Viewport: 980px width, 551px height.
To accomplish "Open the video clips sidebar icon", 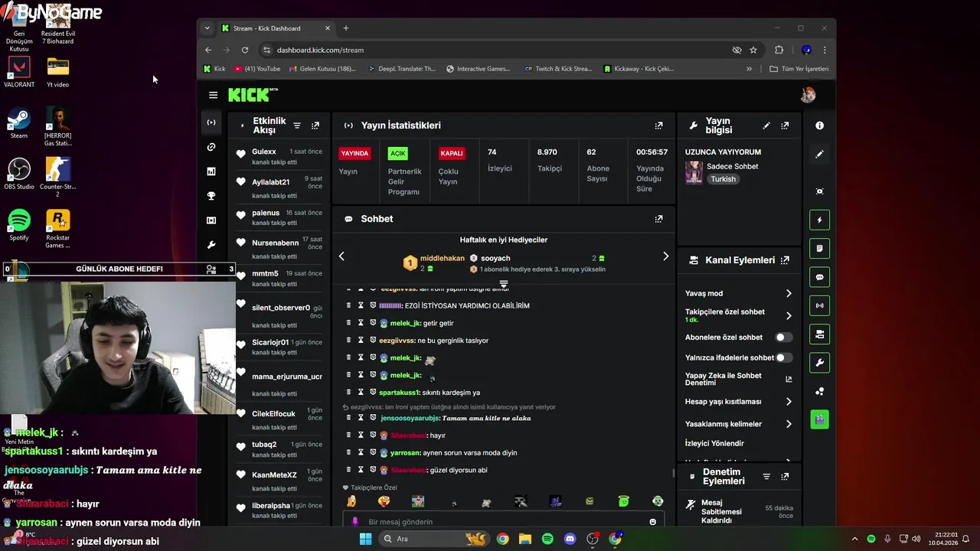I will (211, 220).
